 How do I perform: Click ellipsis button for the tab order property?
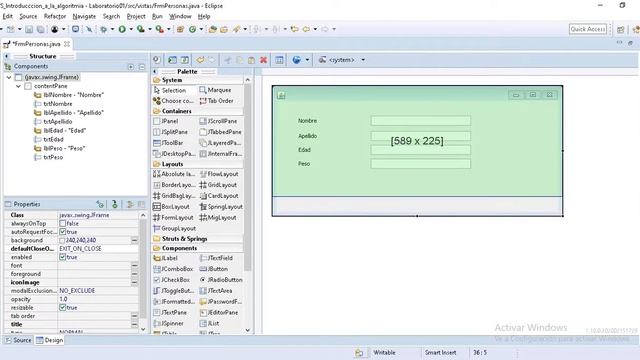coord(134,316)
